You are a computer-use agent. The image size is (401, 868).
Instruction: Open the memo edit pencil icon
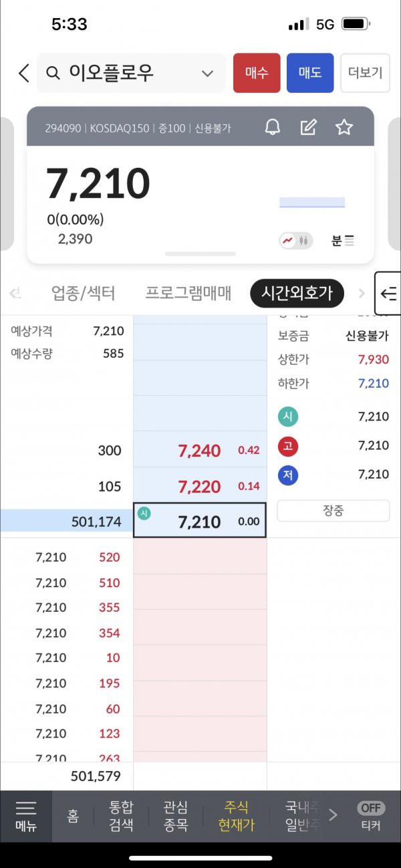point(308,127)
